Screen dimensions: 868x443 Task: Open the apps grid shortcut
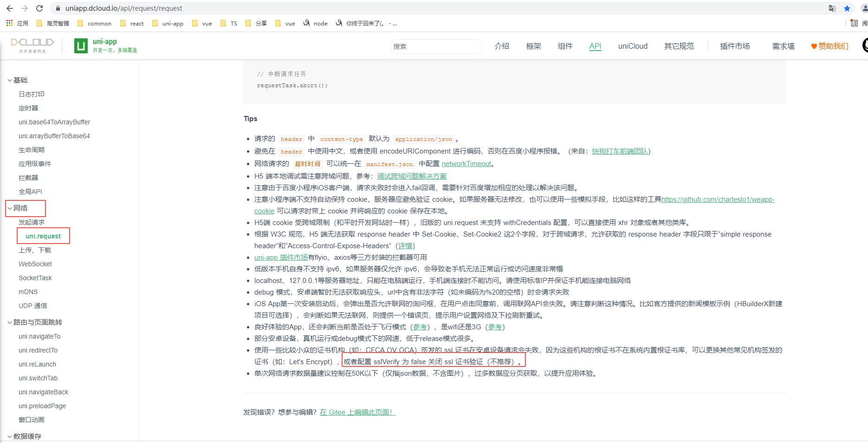(x=9, y=23)
